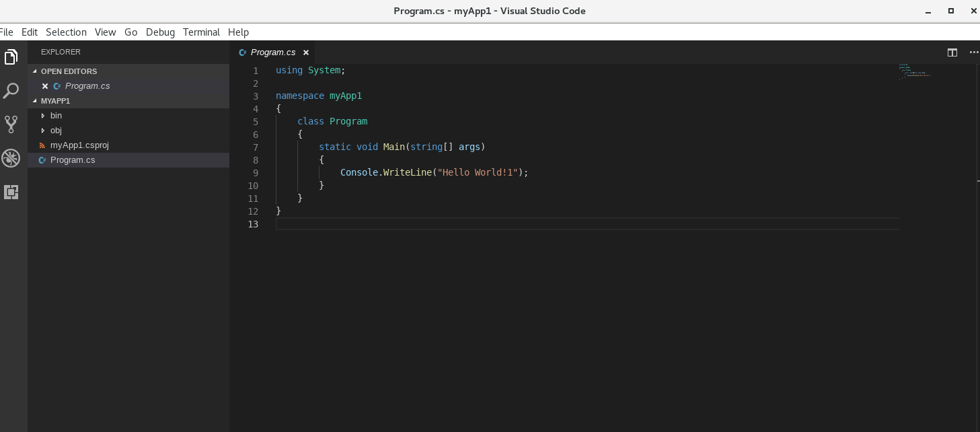Expand the obj folder
The image size is (980, 432).
click(x=43, y=131)
